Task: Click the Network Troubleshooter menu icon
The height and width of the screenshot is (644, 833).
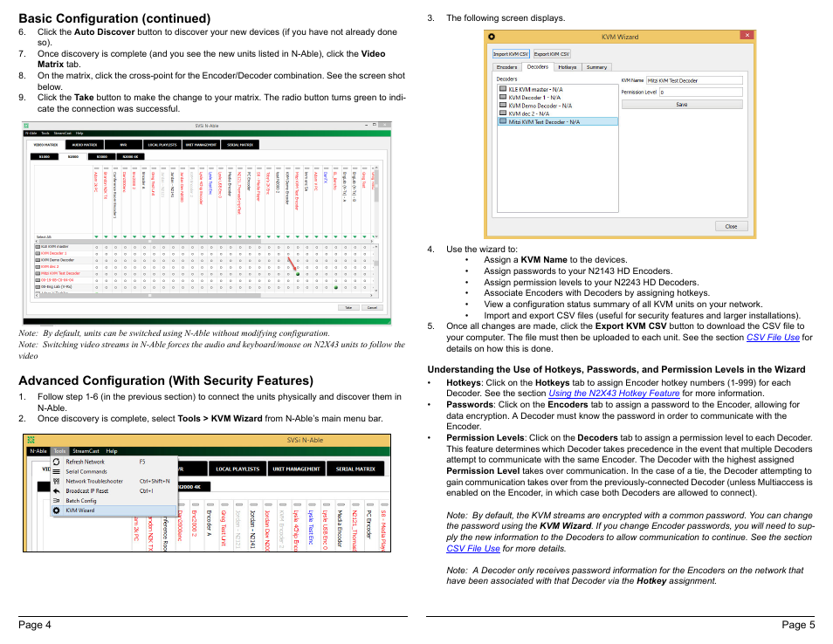Action: click(x=56, y=481)
